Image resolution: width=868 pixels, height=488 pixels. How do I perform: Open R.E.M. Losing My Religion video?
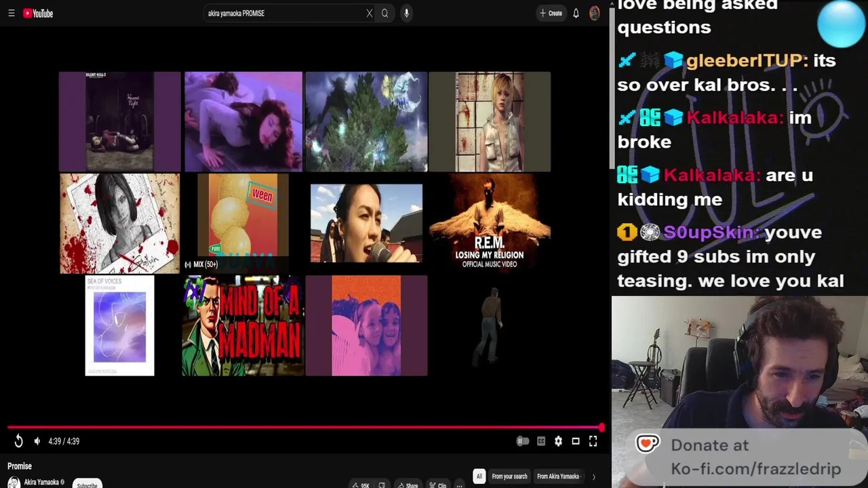[x=490, y=223]
